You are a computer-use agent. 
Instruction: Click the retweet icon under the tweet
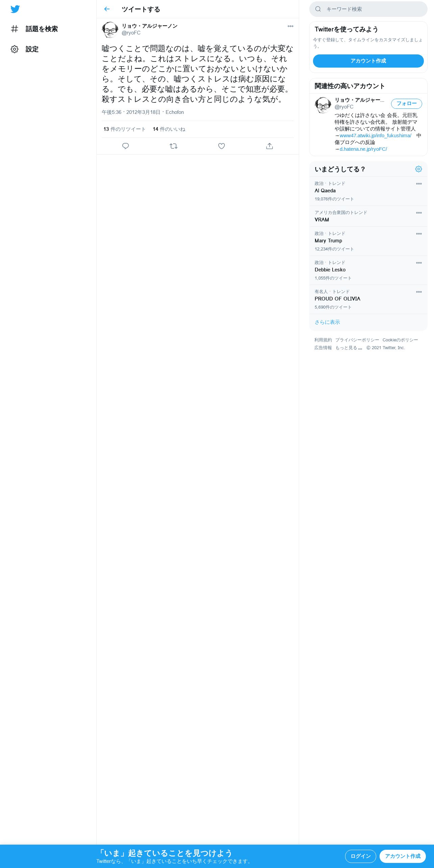(x=173, y=146)
